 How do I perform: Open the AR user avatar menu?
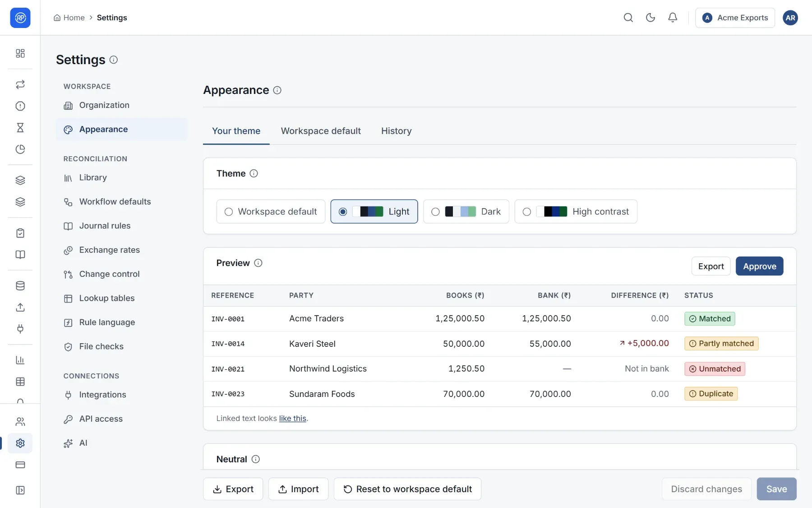pyautogui.click(x=790, y=18)
